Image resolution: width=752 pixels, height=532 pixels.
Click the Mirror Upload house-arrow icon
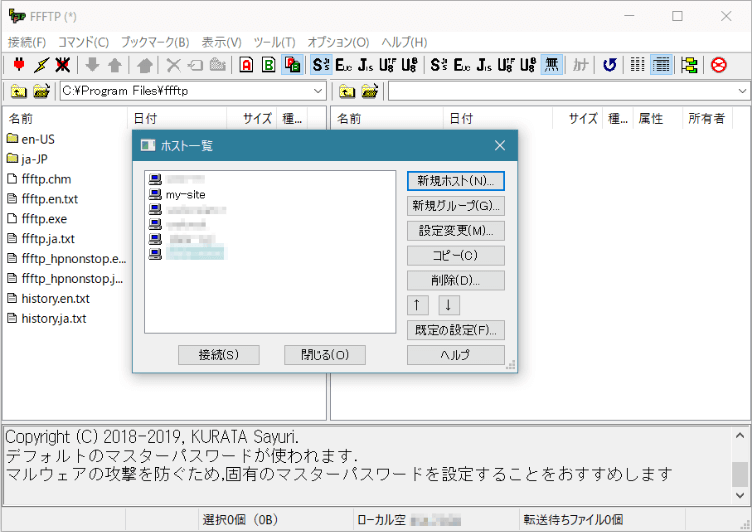[144, 65]
